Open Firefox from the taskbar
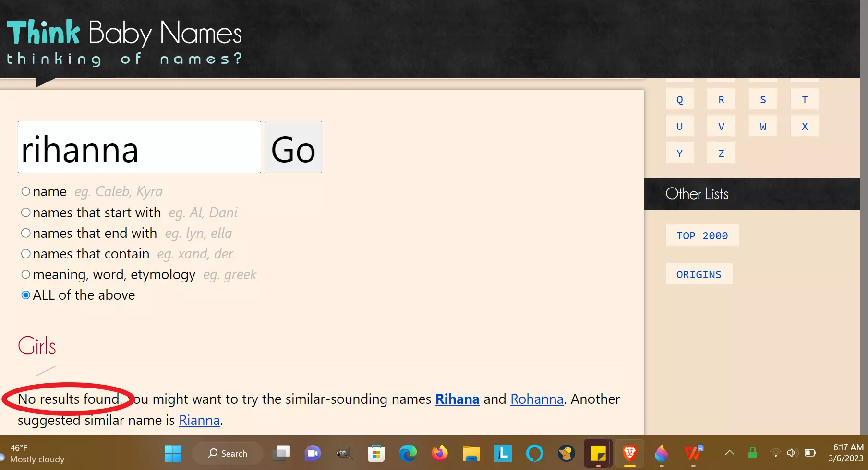The height and width of the screenshot is (470, 868). tap(439, 453)
